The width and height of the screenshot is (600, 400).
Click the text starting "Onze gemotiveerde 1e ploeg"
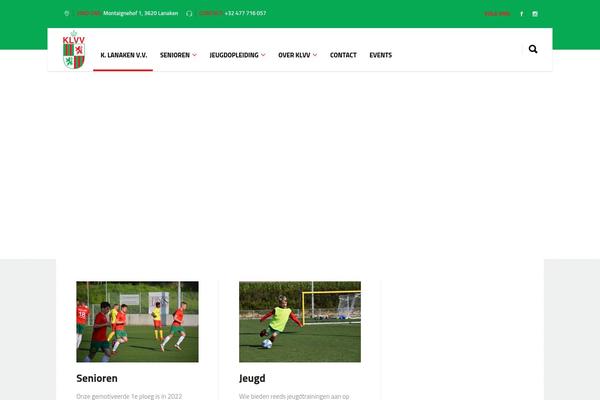tap(129, 396)
